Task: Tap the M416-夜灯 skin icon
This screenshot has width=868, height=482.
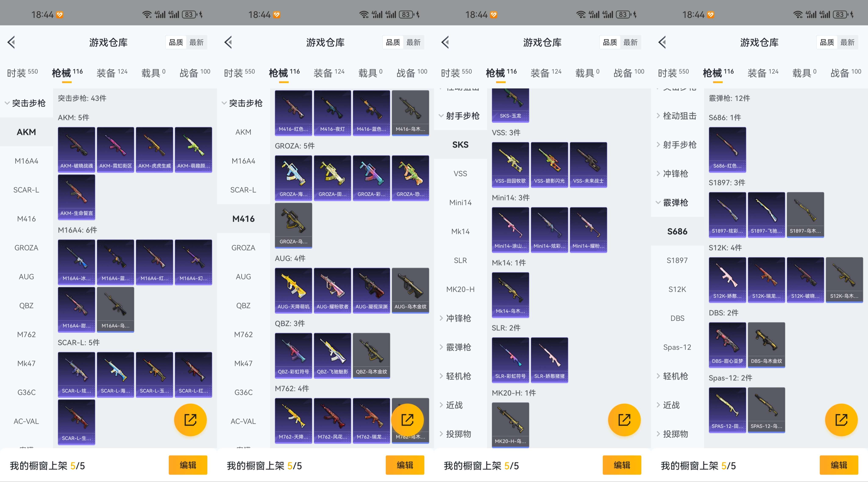Action: click(332, 113)
